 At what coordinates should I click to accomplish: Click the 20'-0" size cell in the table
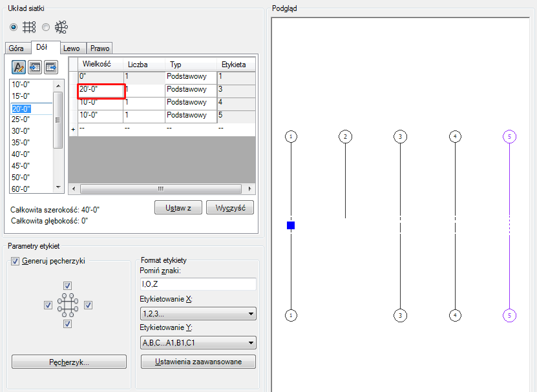[x=101, y=91]
